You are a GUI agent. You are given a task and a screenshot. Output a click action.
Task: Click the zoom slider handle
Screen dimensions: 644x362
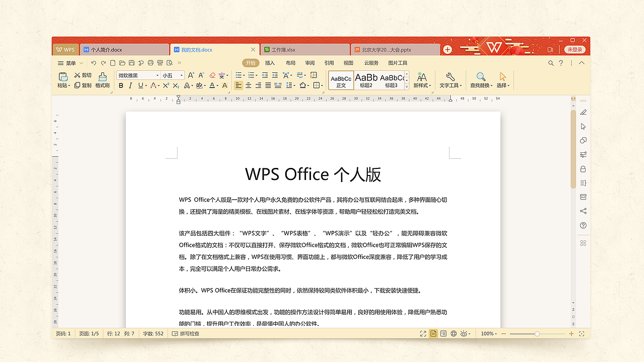coord(537,334)
